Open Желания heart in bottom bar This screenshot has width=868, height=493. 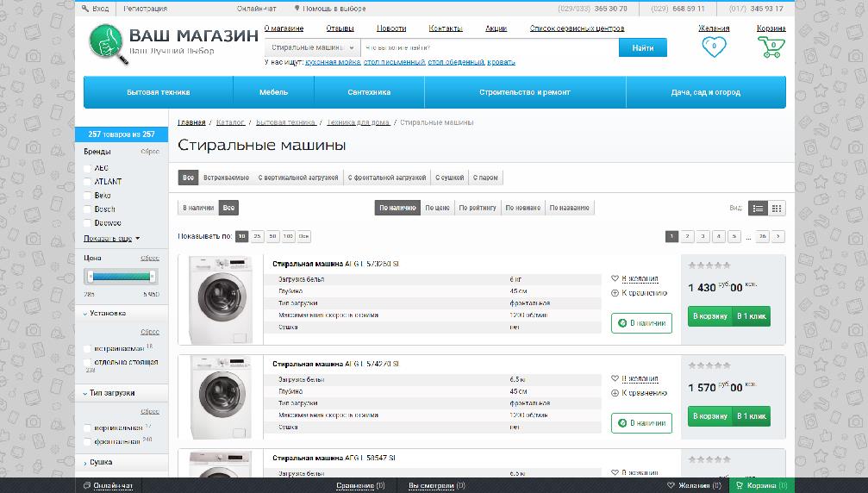click(671, 485)
